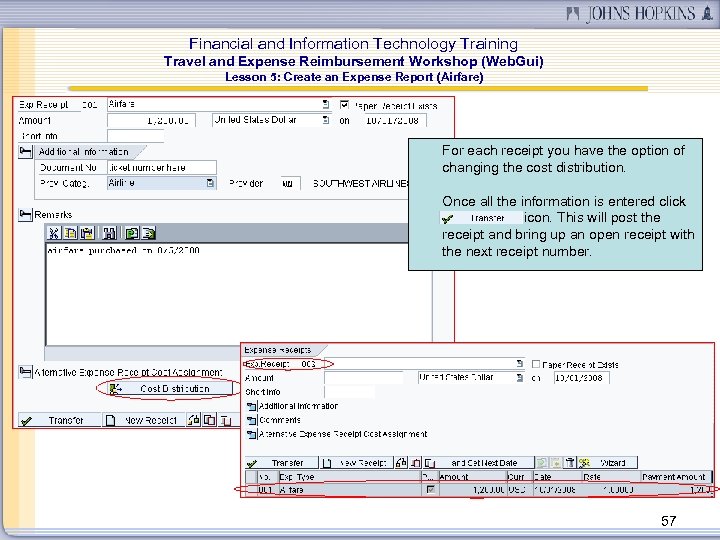Click the Find binoculars icon in Remarks toolbar

[109, 233]
